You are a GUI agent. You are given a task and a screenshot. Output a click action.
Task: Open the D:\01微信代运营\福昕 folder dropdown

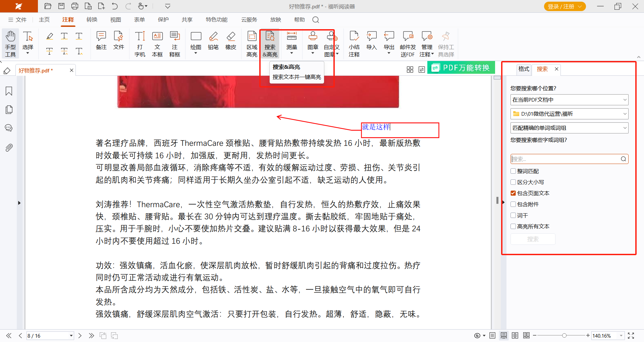[569, 114]
